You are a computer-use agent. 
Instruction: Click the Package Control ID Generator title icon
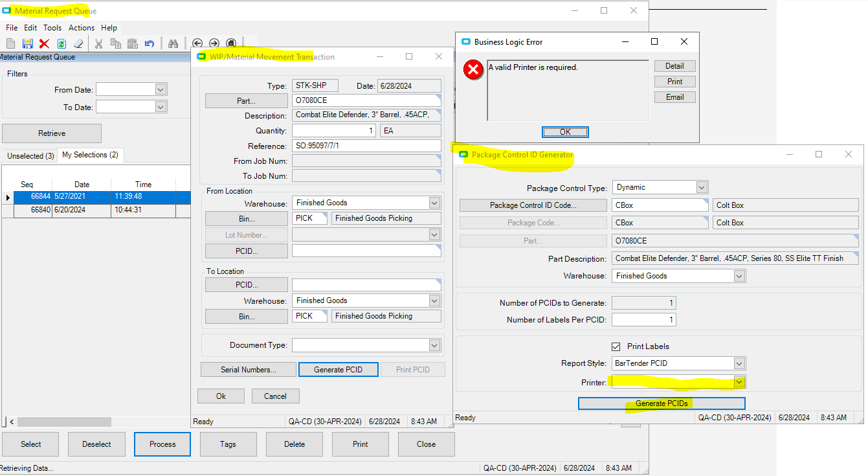(x=464, y=154)
